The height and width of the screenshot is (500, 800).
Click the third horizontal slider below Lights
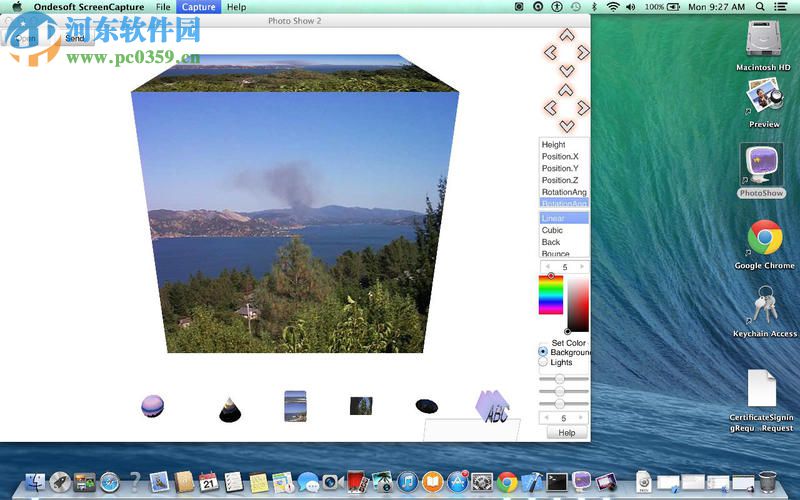click(x=564, y=404)
